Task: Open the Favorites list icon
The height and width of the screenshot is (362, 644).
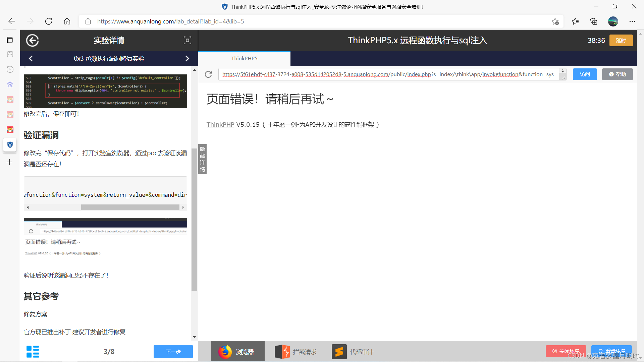Action: [x=575, y=21]
